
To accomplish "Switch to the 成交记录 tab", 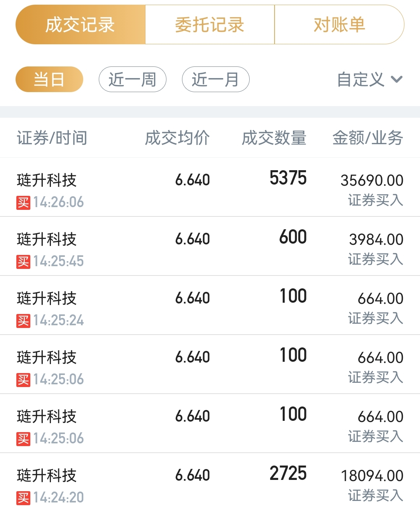I will [x=80, y=25].
